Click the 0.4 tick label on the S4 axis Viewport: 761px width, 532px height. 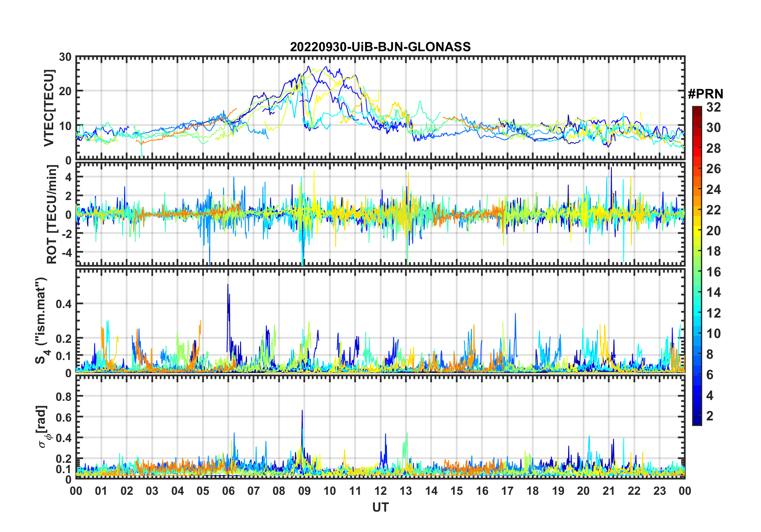64,304
